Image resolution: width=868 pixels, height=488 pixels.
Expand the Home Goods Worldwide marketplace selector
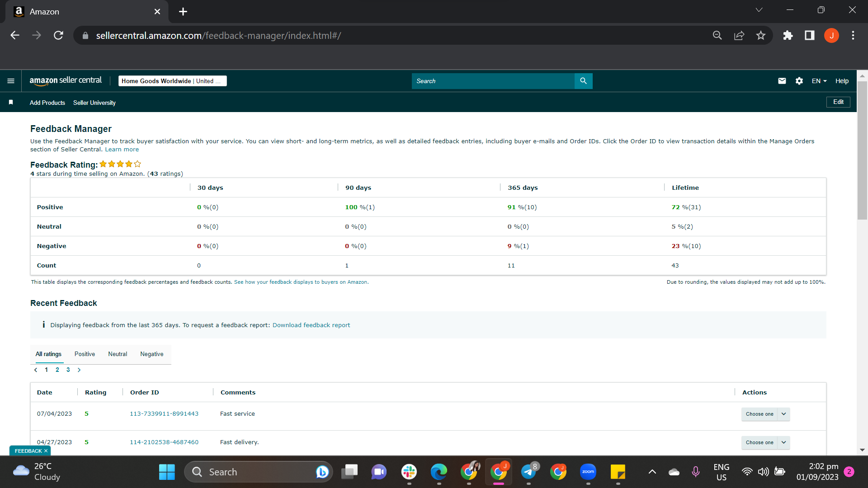(x=172, y=81)
